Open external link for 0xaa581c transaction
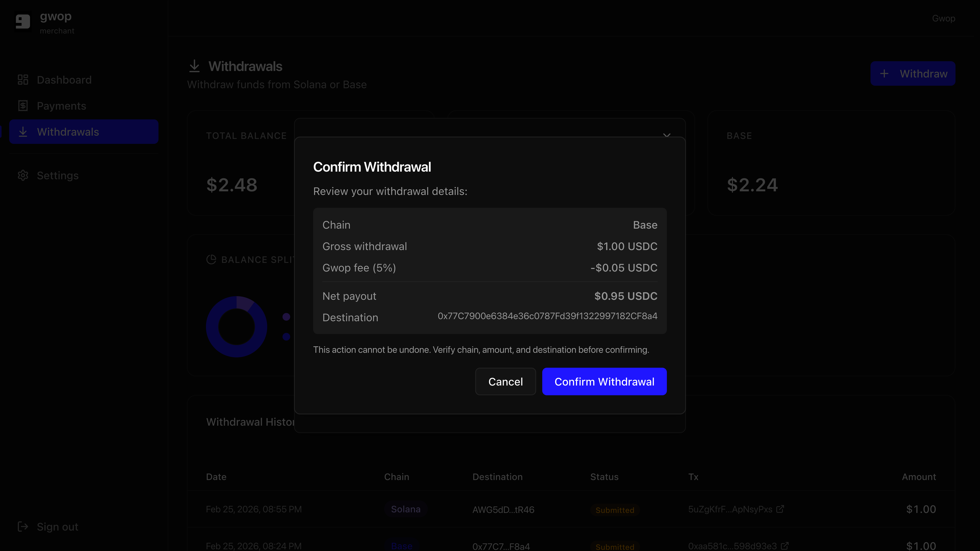Image resolution: width=980 pixels, height=551 pixels. click(x=784, y=546)
